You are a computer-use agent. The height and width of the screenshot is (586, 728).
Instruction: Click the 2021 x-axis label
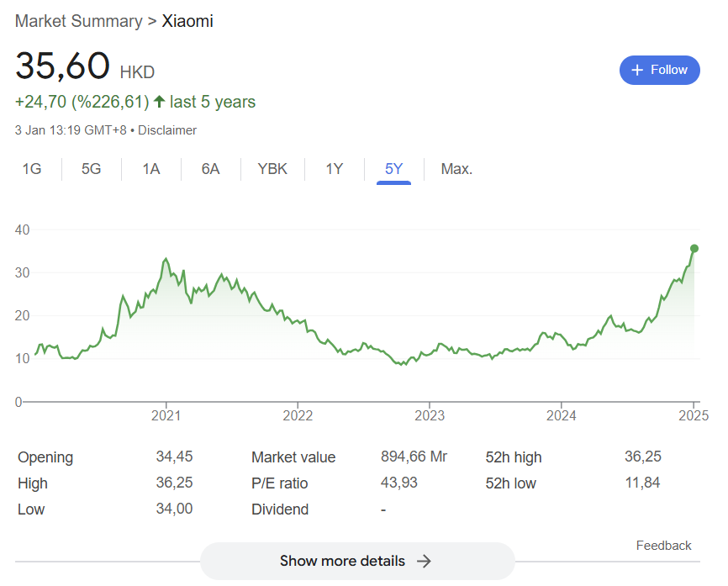[x=166, y=415]
